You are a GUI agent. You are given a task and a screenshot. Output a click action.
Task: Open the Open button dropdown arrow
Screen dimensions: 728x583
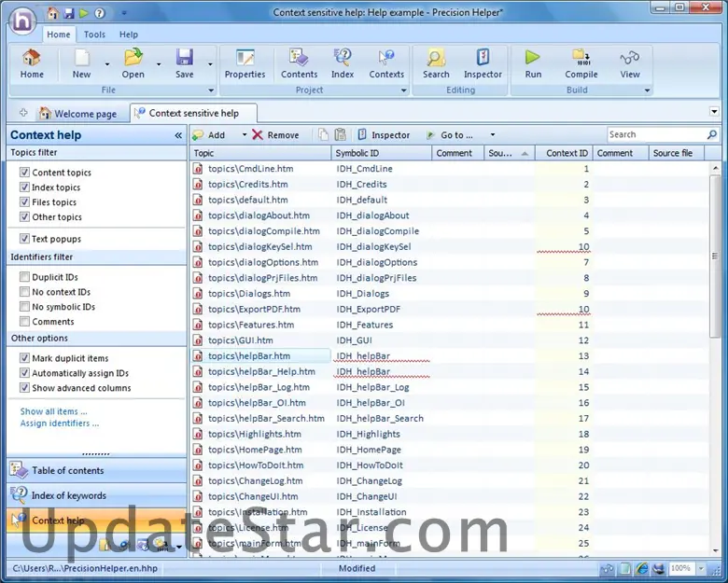pos(159,64)
